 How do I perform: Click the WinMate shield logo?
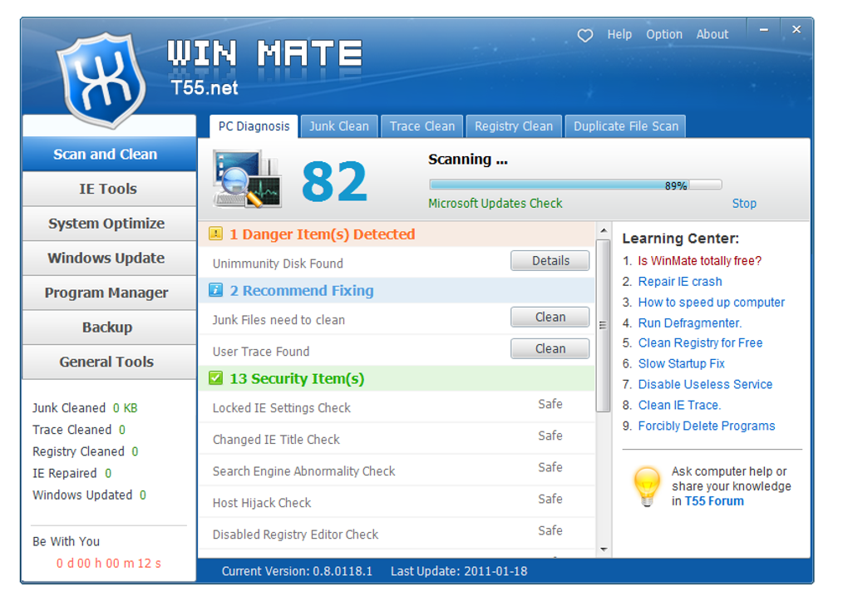[x=101, y=79]
